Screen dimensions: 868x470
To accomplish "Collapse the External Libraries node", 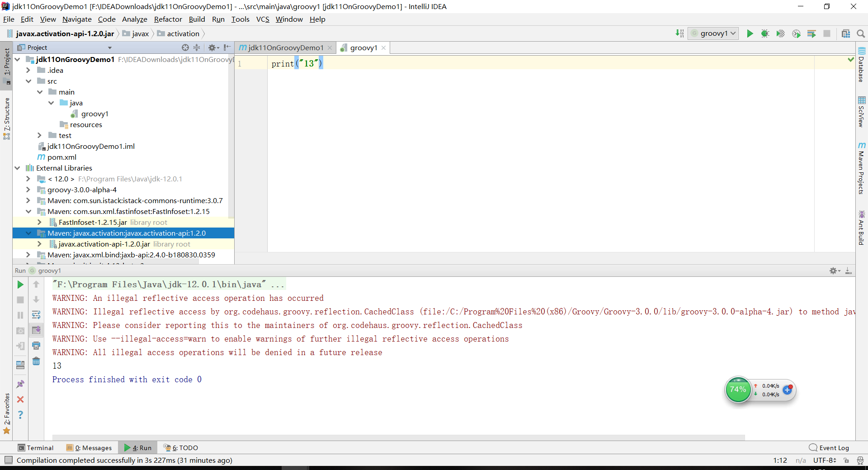I will point(17,168).
